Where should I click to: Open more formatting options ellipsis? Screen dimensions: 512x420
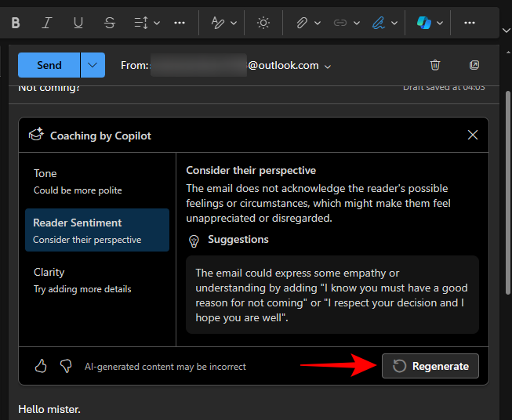[x=180, y=23]
